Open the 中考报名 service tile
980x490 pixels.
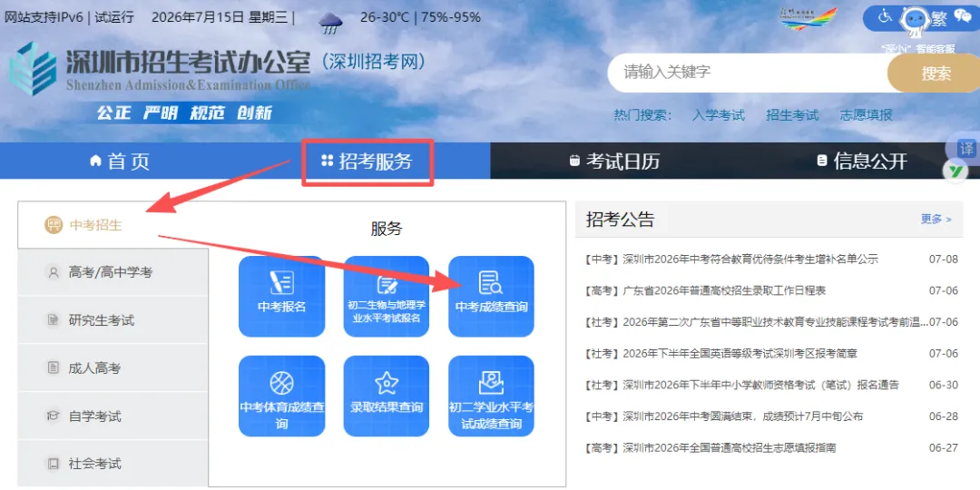[282, 296]
